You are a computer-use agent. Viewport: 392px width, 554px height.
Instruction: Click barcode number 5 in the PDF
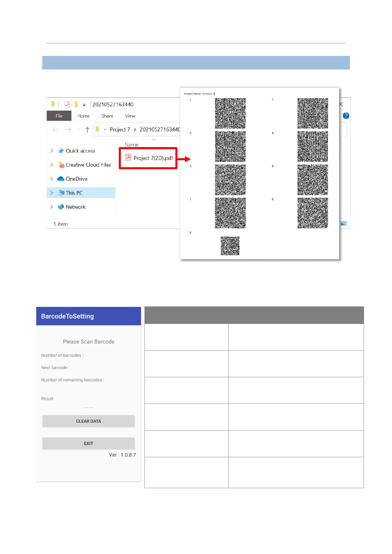[230, 180]
